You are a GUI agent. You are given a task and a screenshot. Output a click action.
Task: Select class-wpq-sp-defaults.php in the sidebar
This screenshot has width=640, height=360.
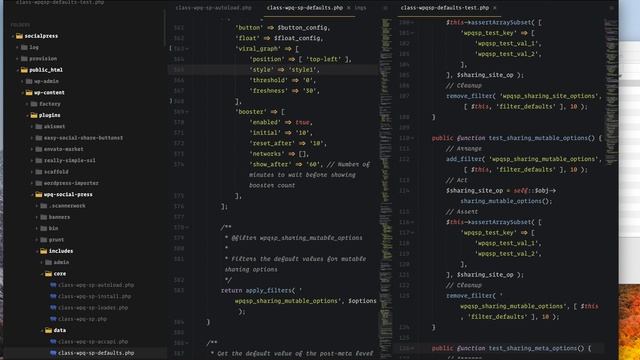pyautogui.click(x=96, y=353)
